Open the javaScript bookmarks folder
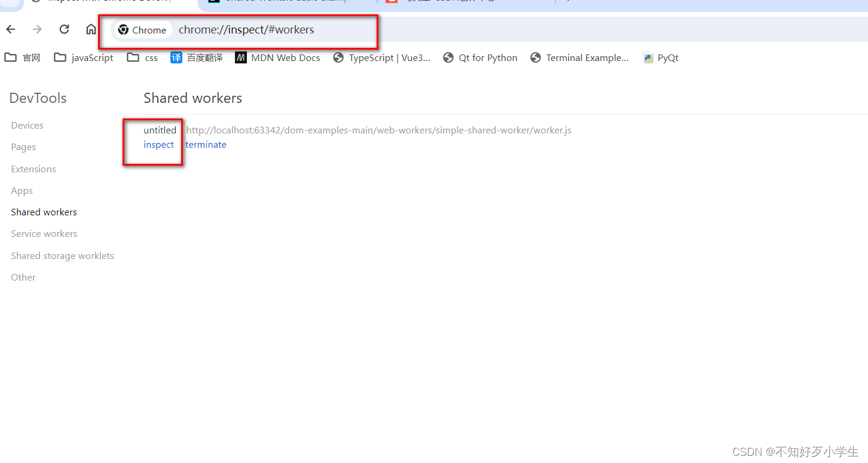 pos(83,57)
